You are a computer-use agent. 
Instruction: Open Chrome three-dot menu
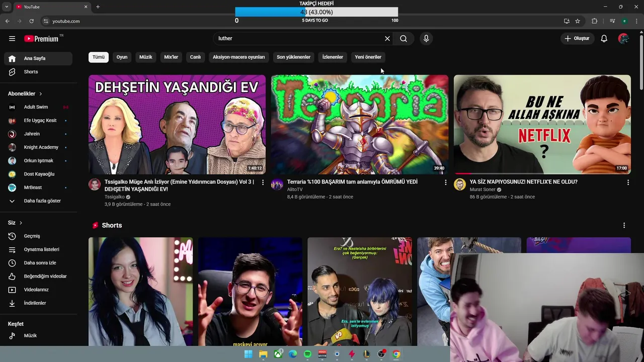[636, 21]
